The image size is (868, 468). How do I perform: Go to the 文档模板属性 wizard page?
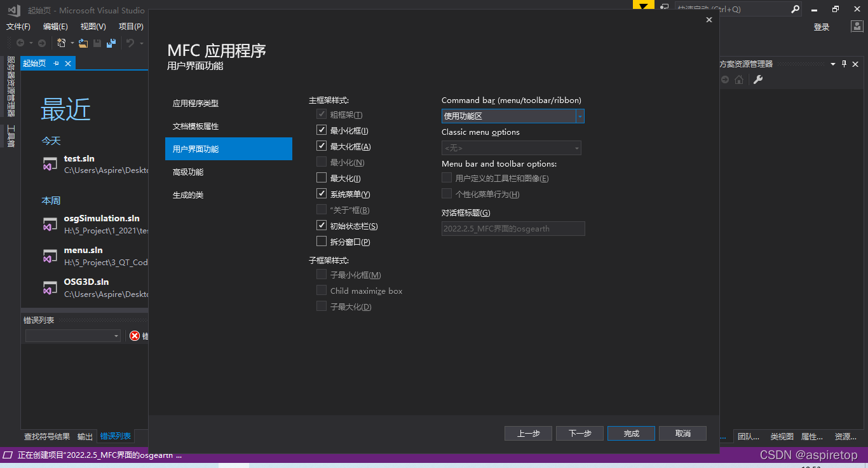(229, 126)
